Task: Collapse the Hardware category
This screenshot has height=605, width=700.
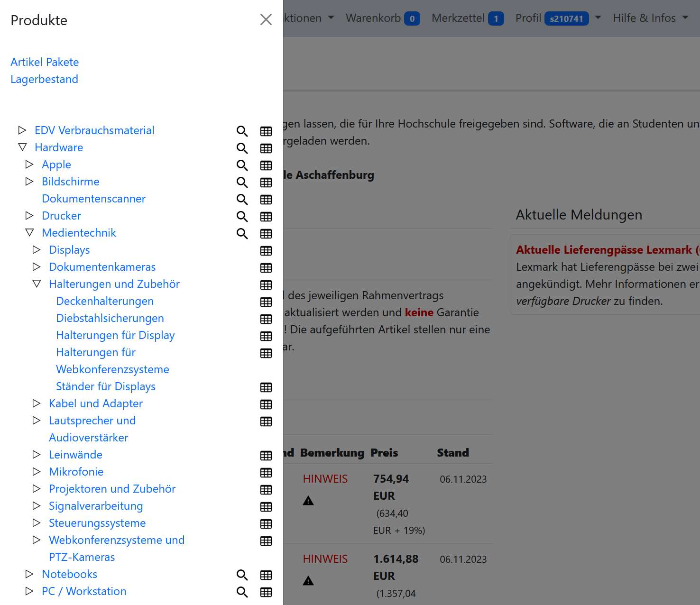Action: (22, 147)
